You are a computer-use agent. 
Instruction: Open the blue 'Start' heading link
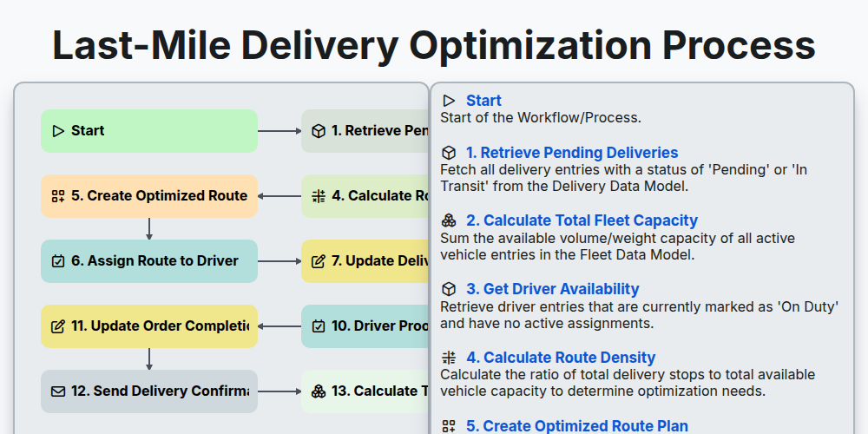483,101
